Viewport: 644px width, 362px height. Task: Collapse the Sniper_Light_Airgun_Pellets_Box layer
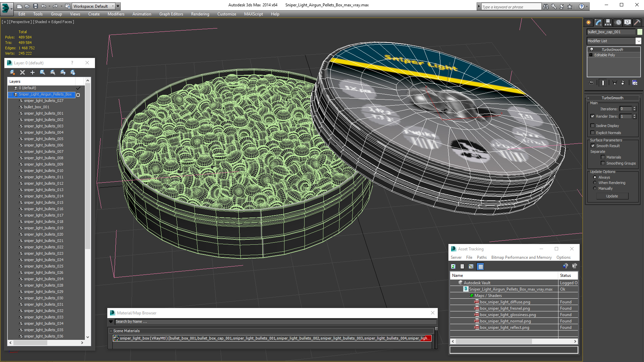pyautogui.click(x=10, y=95)
